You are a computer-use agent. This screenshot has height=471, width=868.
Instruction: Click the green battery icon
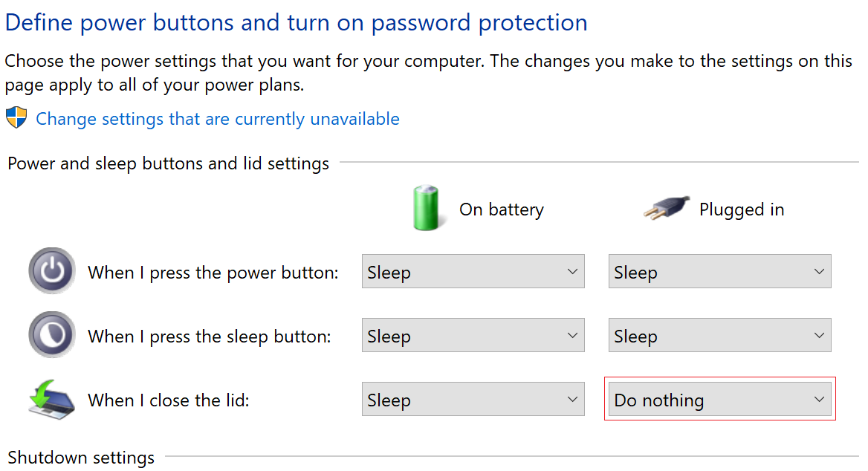tap(427, 208)
